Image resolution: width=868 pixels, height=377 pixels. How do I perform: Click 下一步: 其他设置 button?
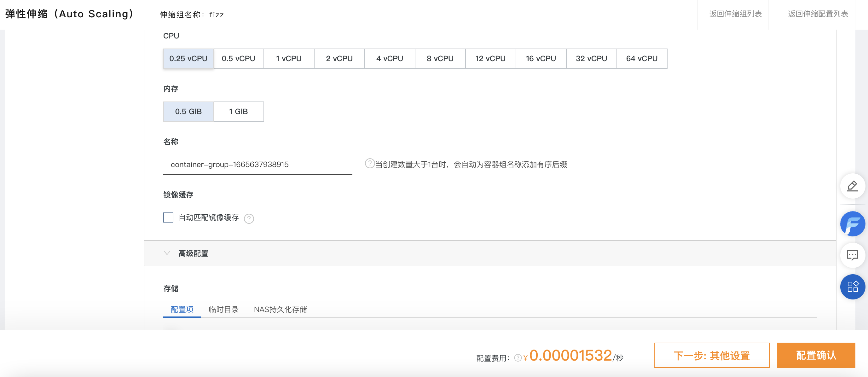[x=712, y=356]
